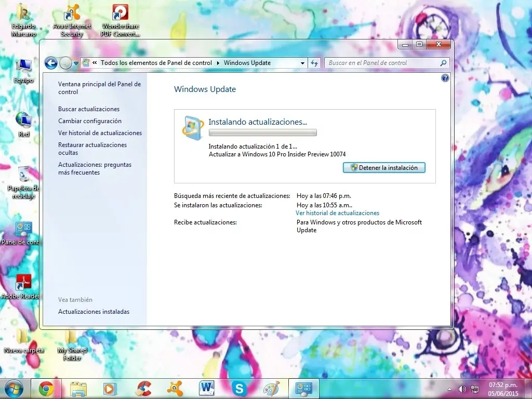Expand the breadcrumb arrow before Windows Update
Viewport: 532px width, 399px height.
click(x=218, y=63)
